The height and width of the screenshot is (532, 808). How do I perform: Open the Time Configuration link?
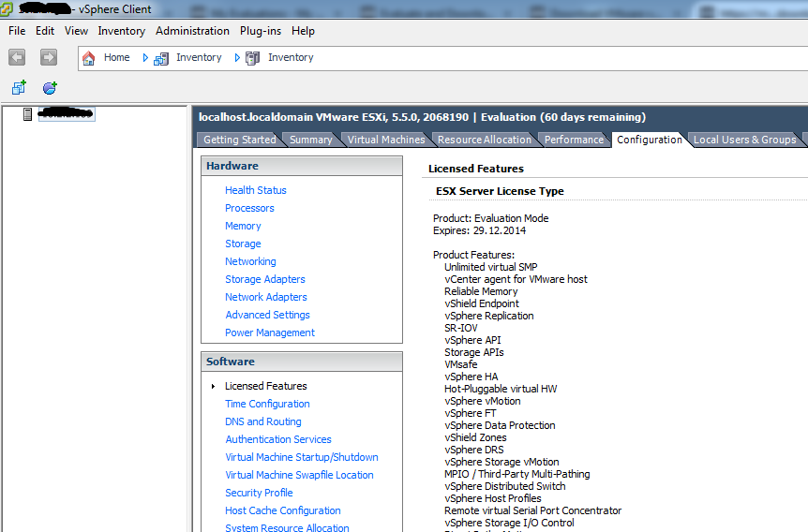pyautogui.click(x=267, y=404)
